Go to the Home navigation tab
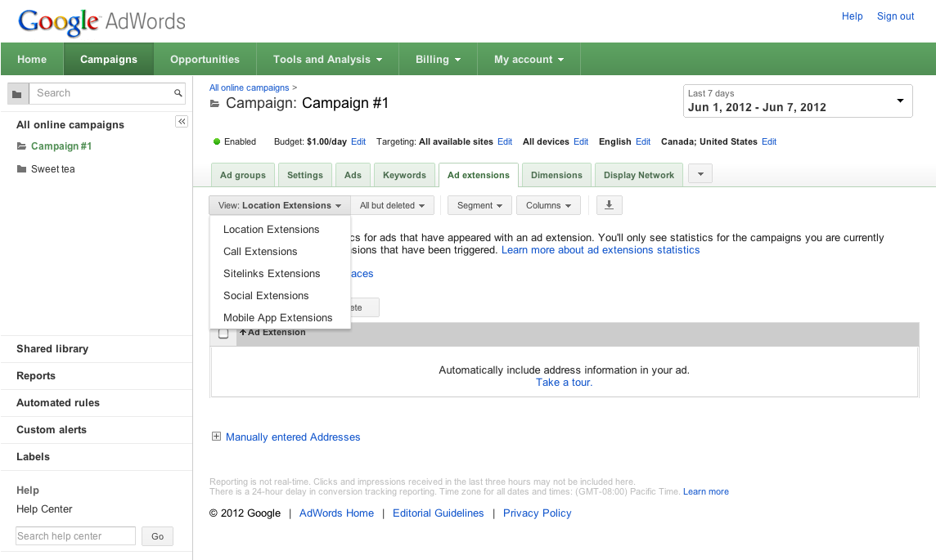Image resolution: width=936 pixels, height=560 pixels. [x=32, y=59]
